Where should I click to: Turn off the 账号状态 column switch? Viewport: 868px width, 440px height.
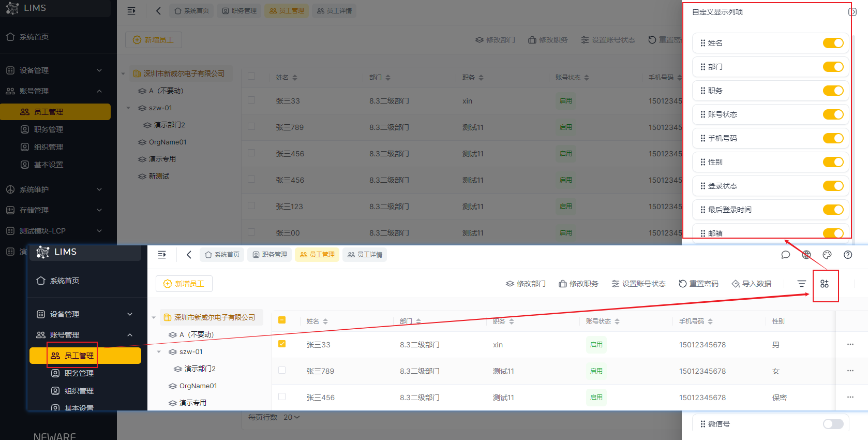(833, 114)
